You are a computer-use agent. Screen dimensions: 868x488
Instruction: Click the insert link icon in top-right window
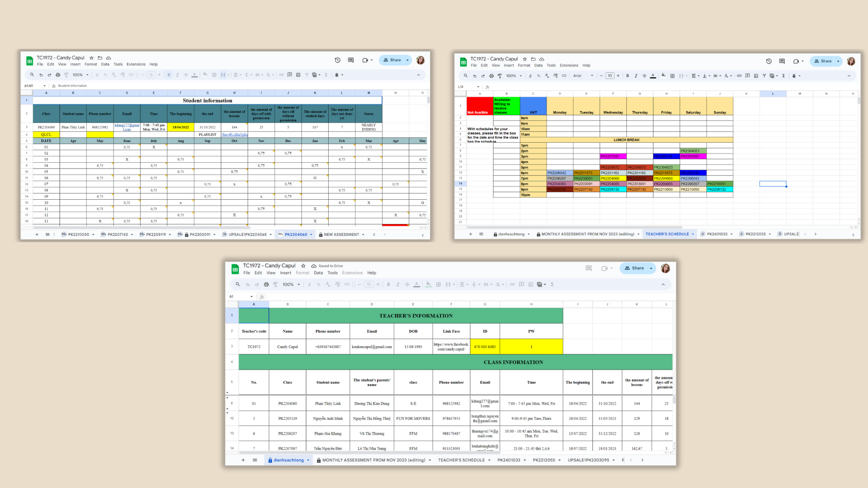tap(739, 76)
